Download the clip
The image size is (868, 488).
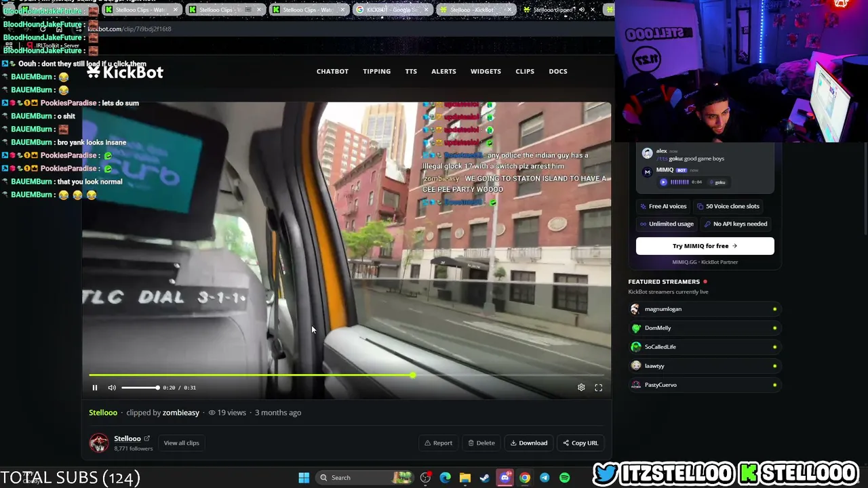[x=529, y=443]
